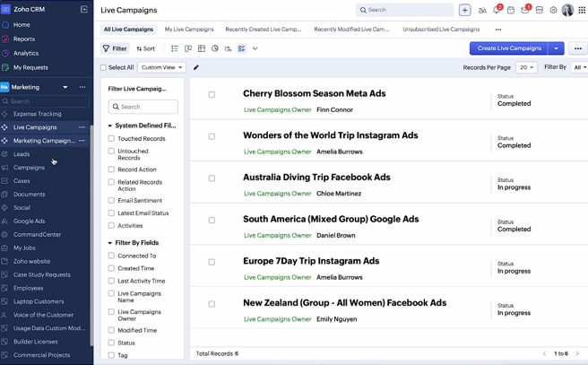This screenshot has height=365, width=588.
Task: Open Google Ads module in sidebar
Action: tap(29, 222)
